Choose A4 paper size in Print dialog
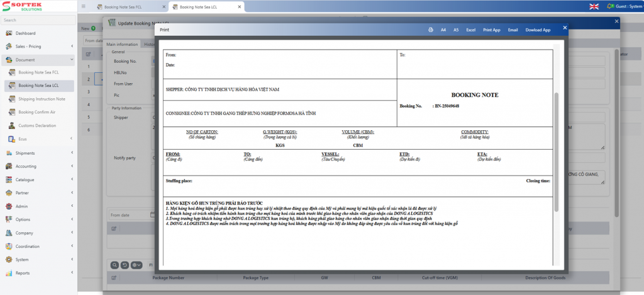The height and width of the screenshot is (295, 644). [x=443, y=30]
